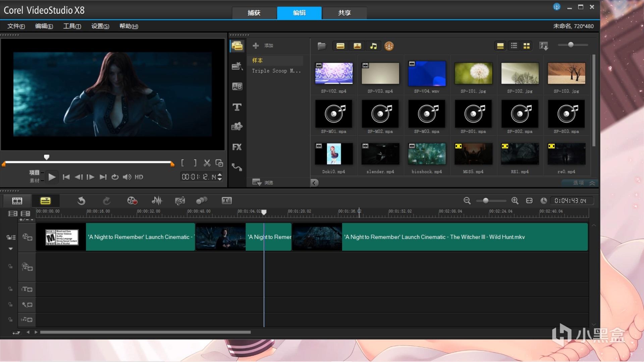Screen dimensions: 644x362
Task: Jump to the Home start position
Action: [x=66, y=177]
